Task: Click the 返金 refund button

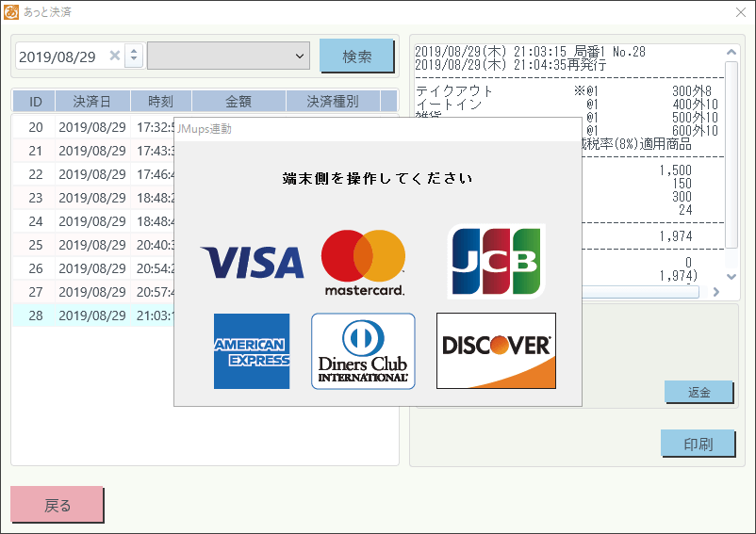Action: click(698, 392)
